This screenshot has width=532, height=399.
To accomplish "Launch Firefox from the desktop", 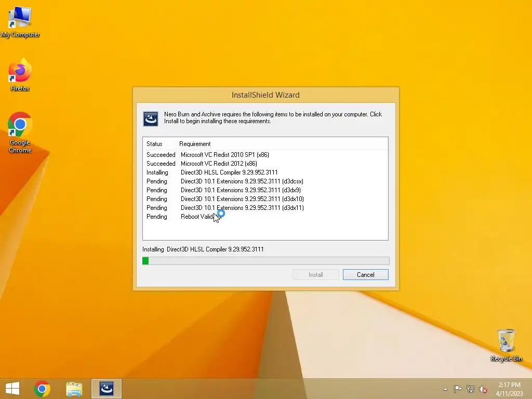I will [x=20, y=75].
